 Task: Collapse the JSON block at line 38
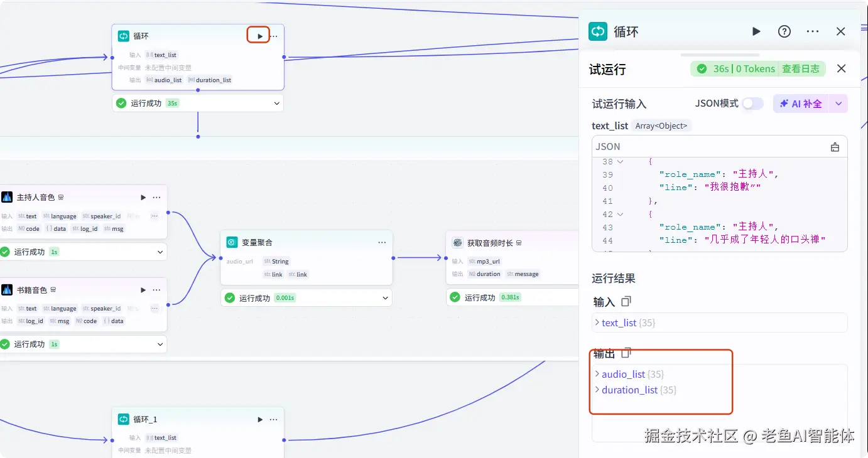tap(621, 162)
